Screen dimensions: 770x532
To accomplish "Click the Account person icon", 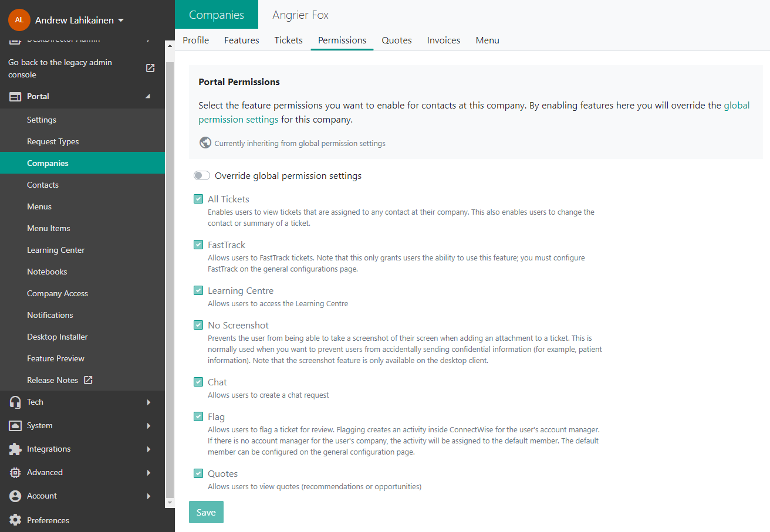I will click(15, 496).
